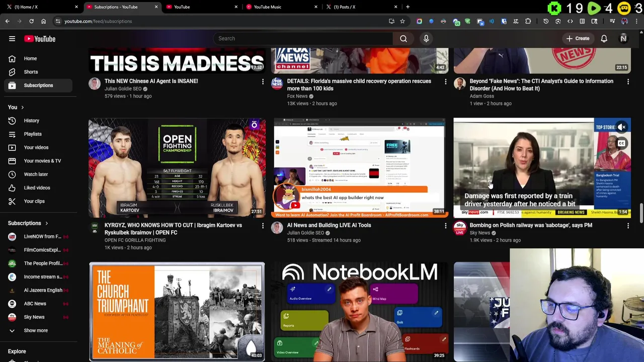Open the YouTube hamburger guide menu
This screenshot has width=644, height=362.
click(x=12, y=39)
